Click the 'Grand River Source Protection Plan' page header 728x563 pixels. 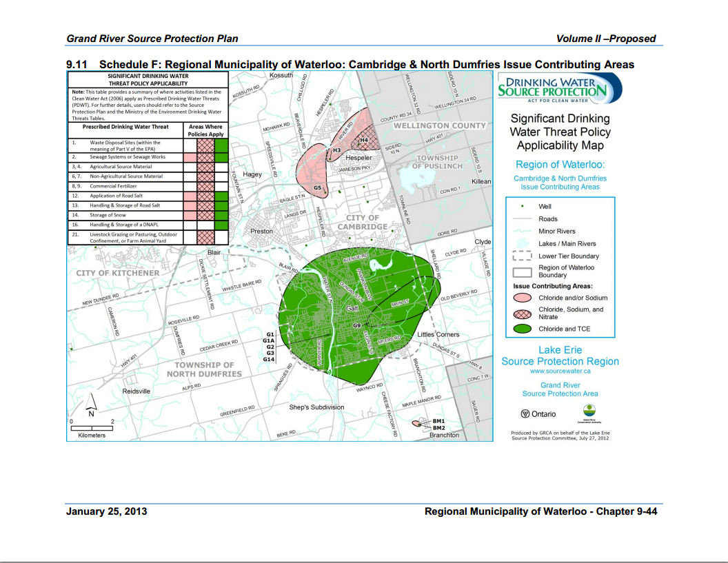(x=152, y=39)
